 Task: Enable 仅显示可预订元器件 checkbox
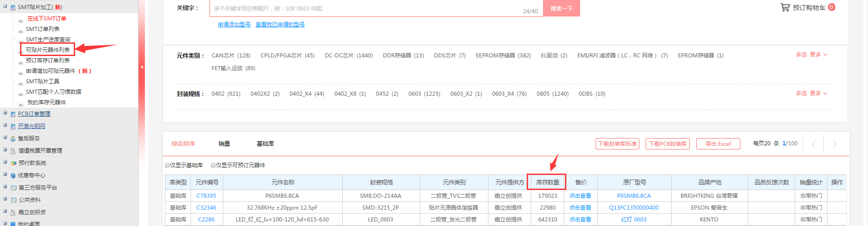(x=213, y=165)
